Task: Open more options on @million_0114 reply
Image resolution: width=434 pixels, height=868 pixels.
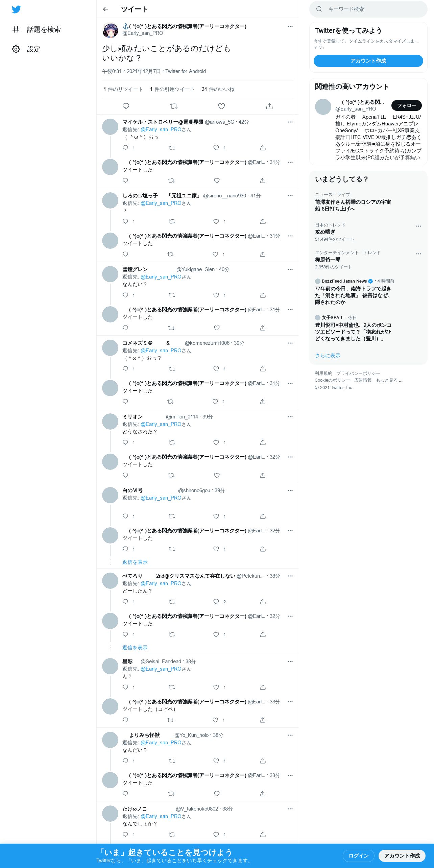Action: pos(290,417)
